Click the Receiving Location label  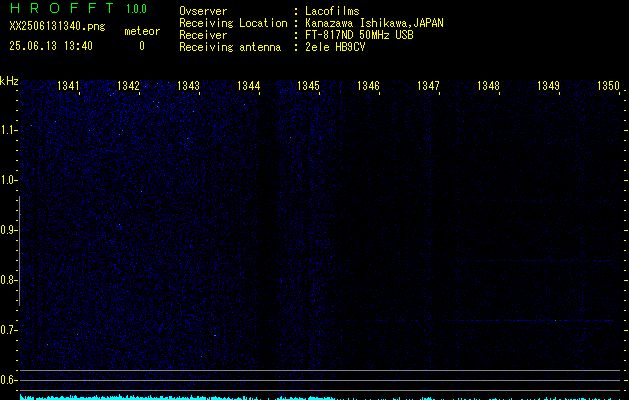[x=233, y=23]
